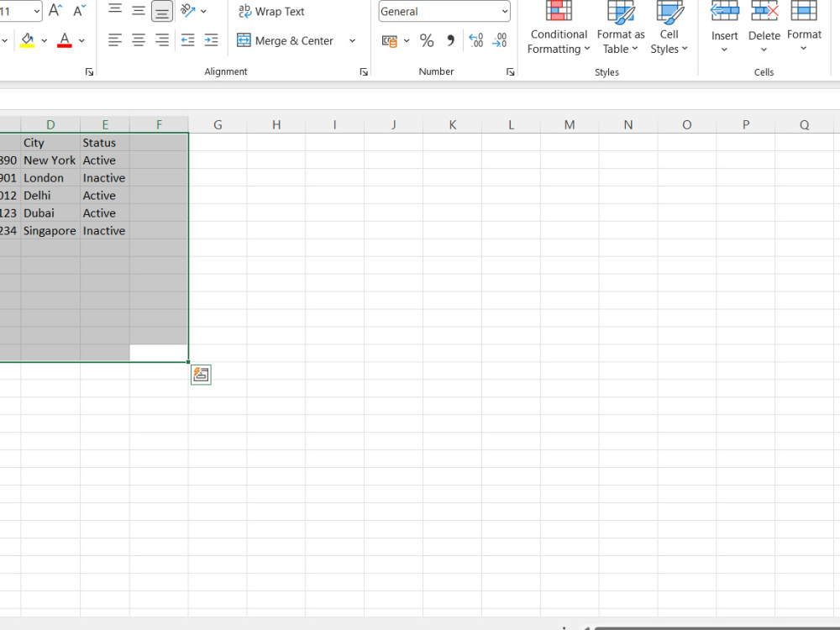Select top align icon
Viewport: 840px width, 630px height.
pos(114,10)
